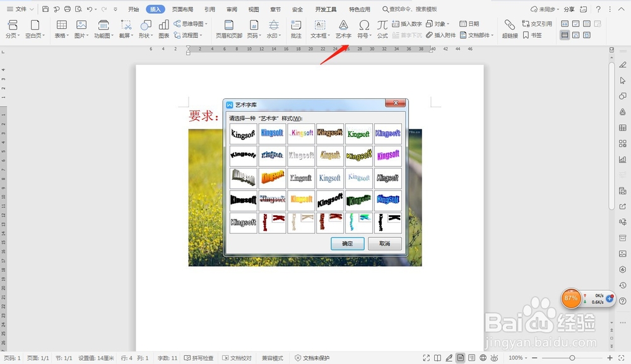Select the magenta Kingsoft WordArt style

388,156
